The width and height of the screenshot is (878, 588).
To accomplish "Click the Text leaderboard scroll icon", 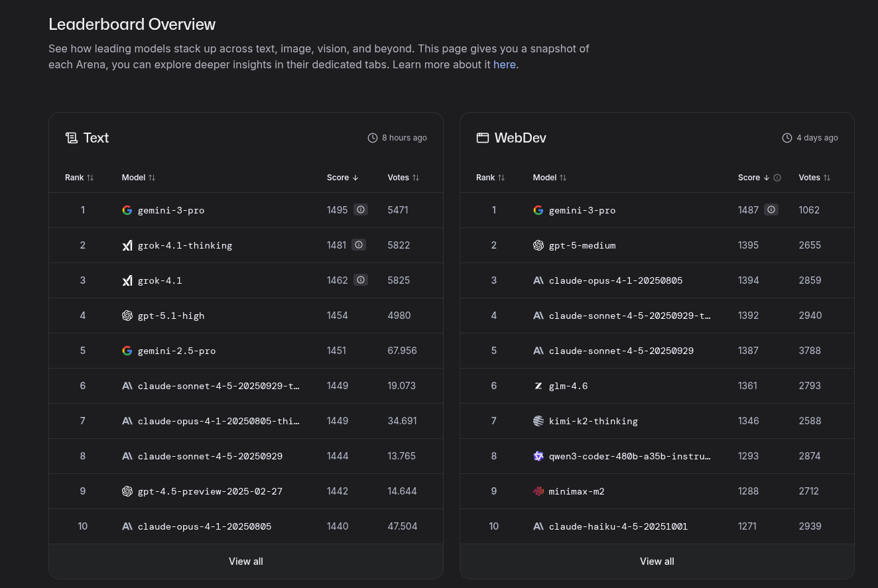I will pos(72,138).
